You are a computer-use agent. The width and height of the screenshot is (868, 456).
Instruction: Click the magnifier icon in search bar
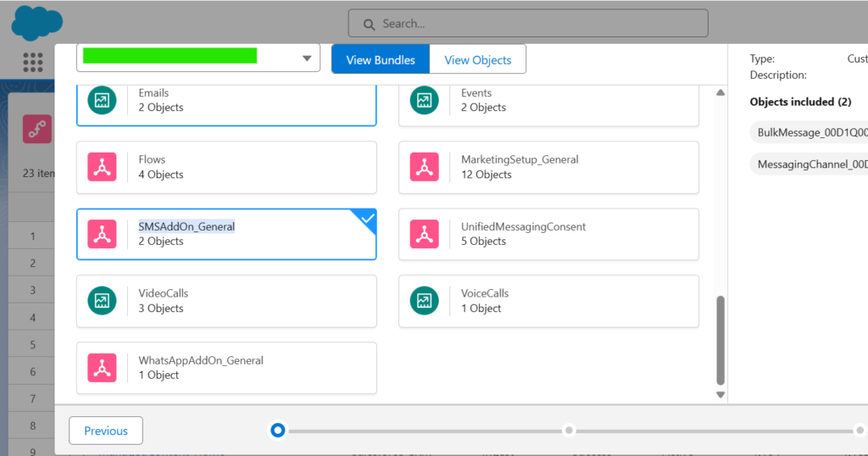point(369,25)
